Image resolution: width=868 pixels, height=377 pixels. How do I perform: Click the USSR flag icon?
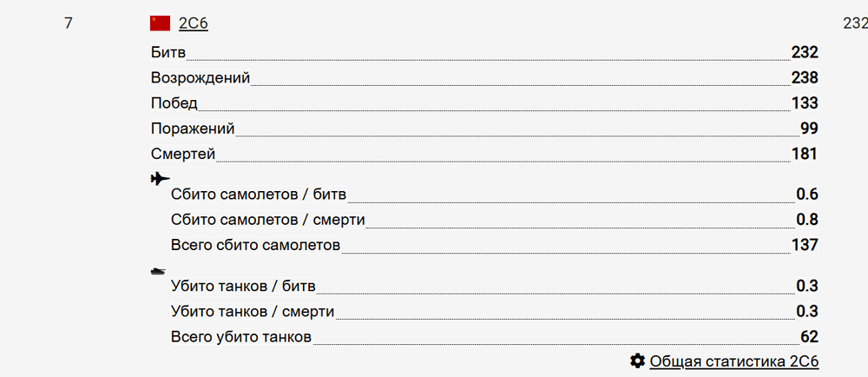pyautogui.click(x=160, y=23)
